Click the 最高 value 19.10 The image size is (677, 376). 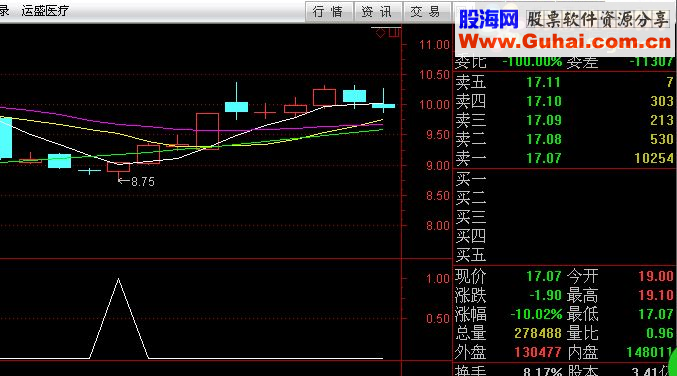point(656,295)
